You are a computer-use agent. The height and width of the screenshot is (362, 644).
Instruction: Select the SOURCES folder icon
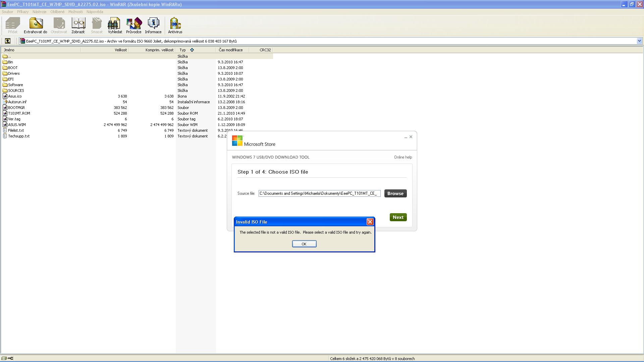click(x=5, y=90)
